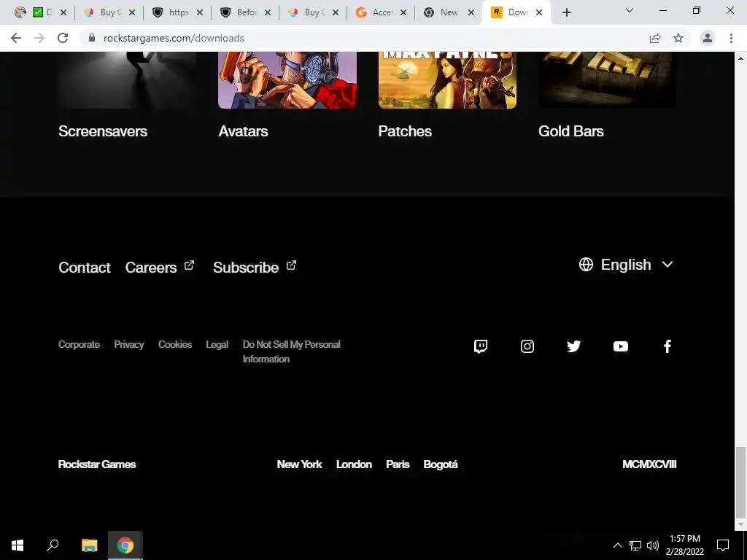Image resolution: width=747 pixels, height=560 pixels.
Task: Open the Patches downloads title
Action: tap(405, 131)
